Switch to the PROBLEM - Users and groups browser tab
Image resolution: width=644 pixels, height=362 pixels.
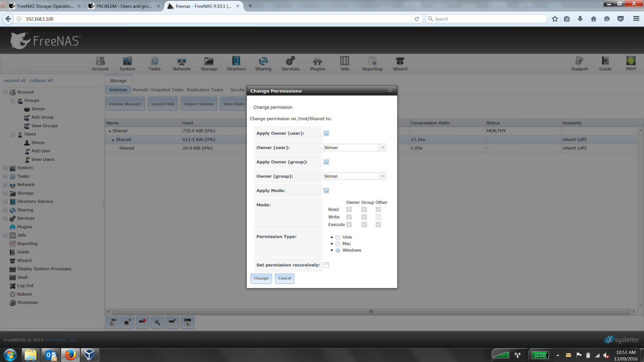coord(124,6)
